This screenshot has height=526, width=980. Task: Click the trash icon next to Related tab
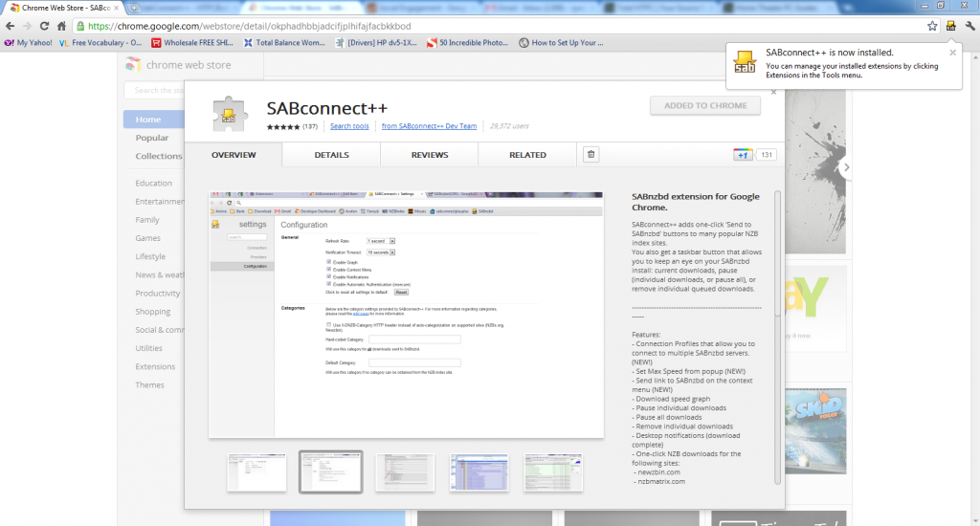pos(590,154)
